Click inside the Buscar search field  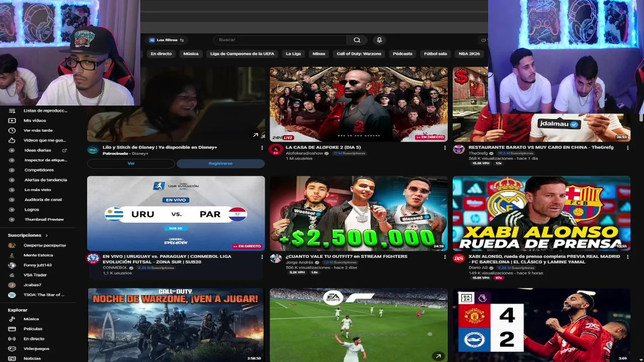tap(280, 40)
